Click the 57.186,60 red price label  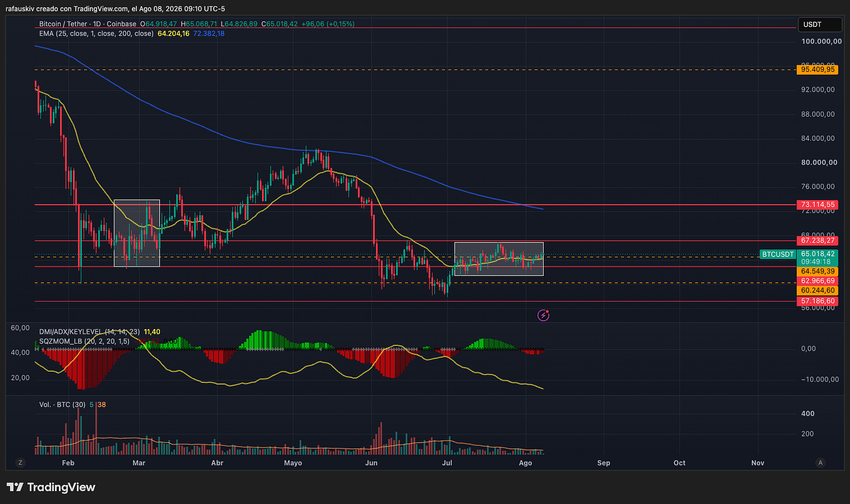818,301
